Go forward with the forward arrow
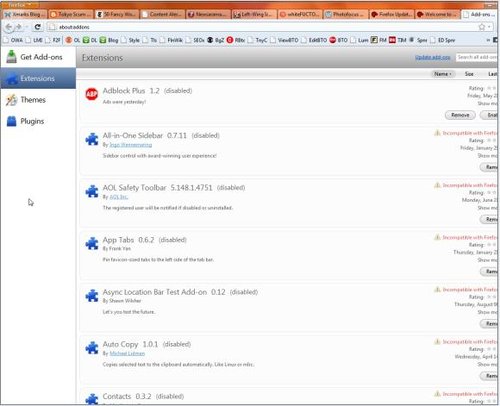The height and width of the screenshot is (406, 500). point(19,27)
